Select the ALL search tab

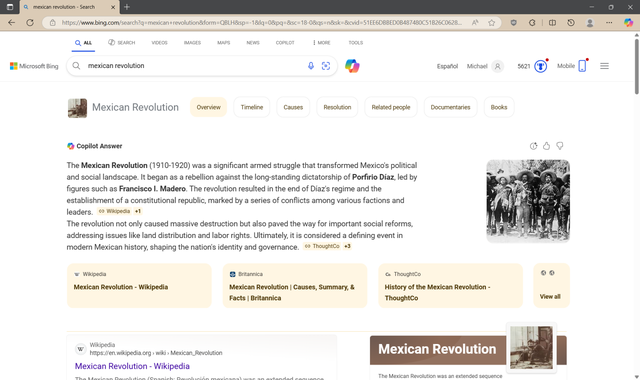[83, 43]
